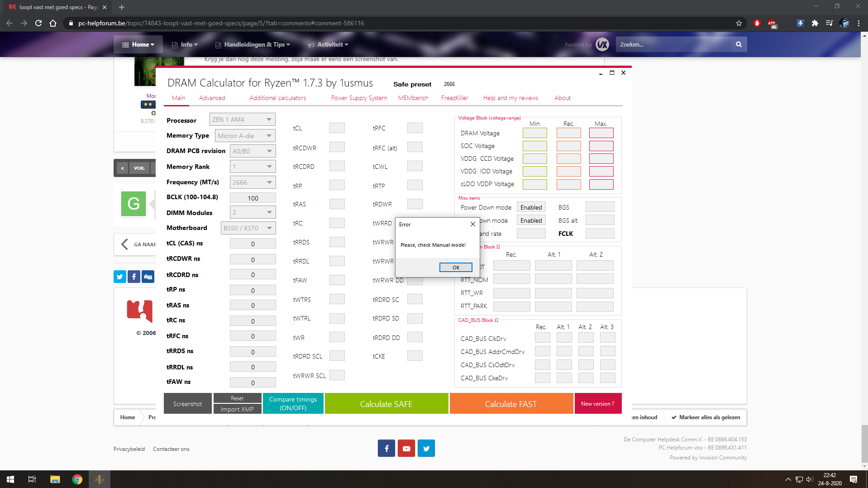This screenshot has width=868, height=488.
Task: Toggle the second Enabled button below Power Down
Action: [x=531, y=220]
